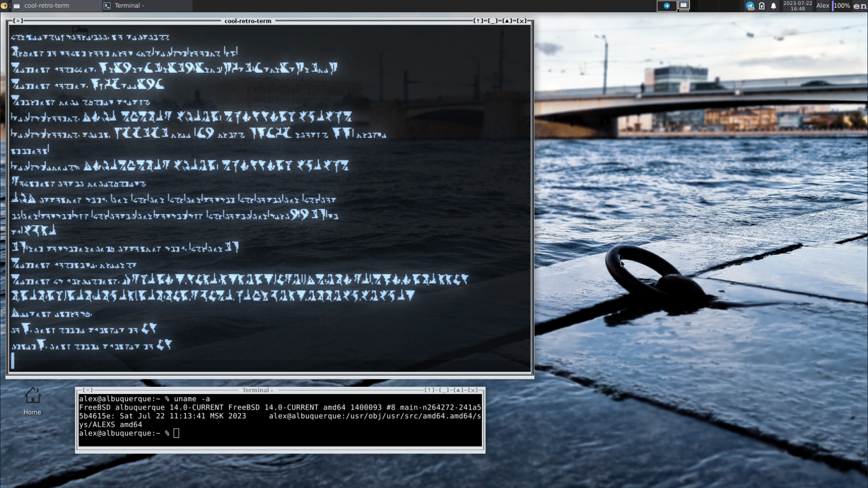Click the 100% battery level indicator
Screen dimensions: 868x488
[841, 6]
